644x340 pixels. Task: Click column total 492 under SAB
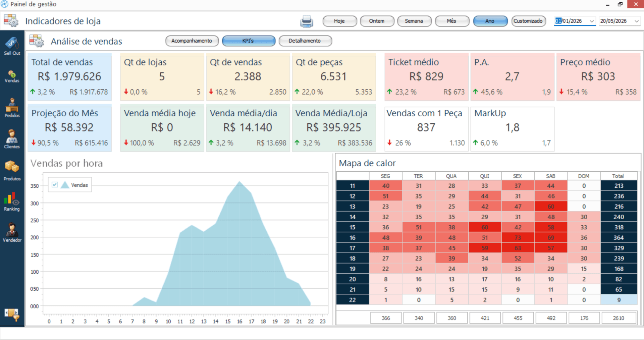pyautogui.click(x=551, y=318)
